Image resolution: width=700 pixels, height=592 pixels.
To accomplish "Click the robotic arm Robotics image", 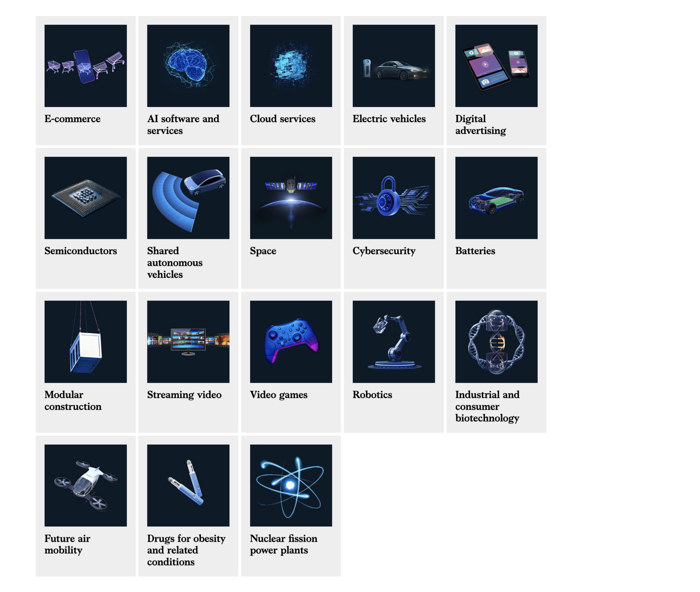I will click(394, 342).
